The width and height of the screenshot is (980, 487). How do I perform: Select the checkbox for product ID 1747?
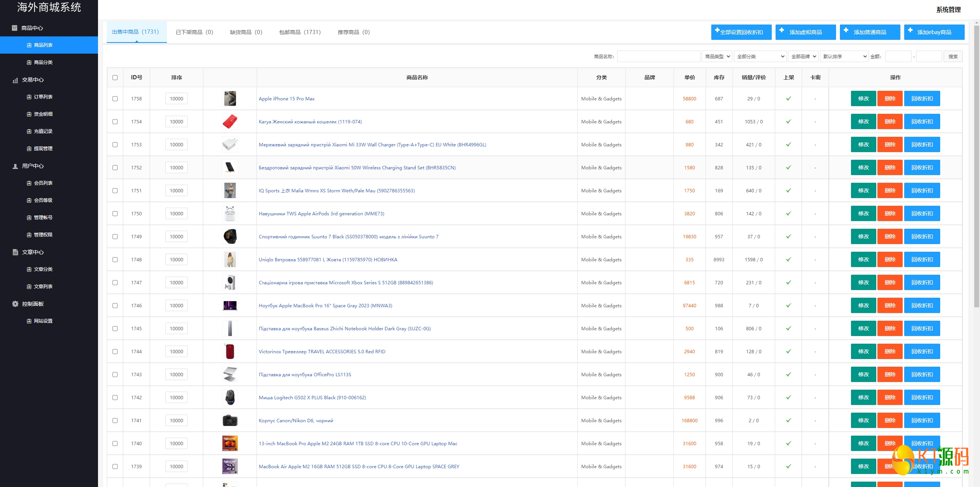[115, 282]
